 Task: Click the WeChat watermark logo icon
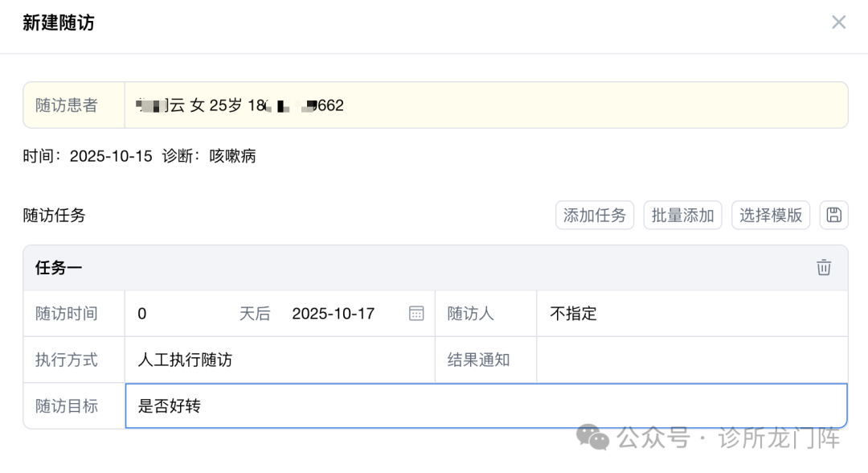click(x=594, y=438)
